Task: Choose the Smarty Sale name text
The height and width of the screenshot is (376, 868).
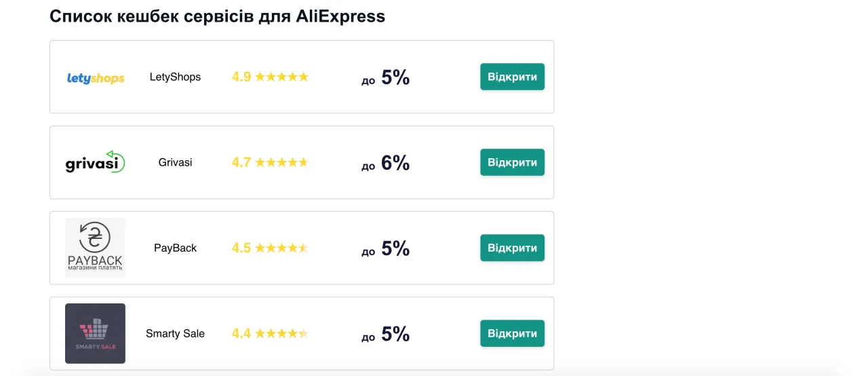Action: click(x=175, y=333)
